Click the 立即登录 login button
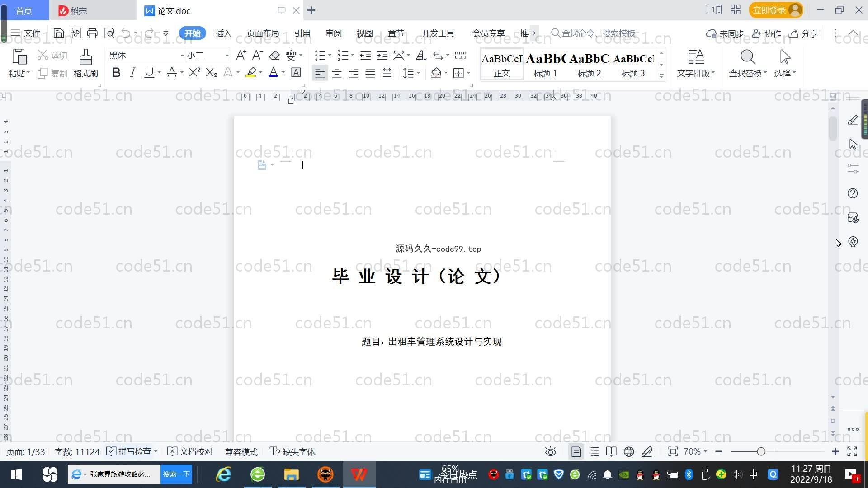868x488 pixels. pyautogui.click(x=776, y=10)
